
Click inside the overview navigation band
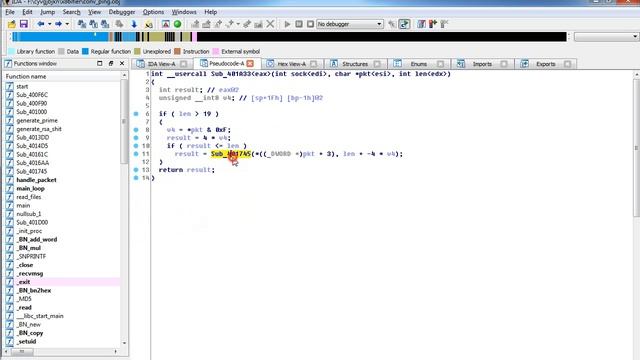289,37
